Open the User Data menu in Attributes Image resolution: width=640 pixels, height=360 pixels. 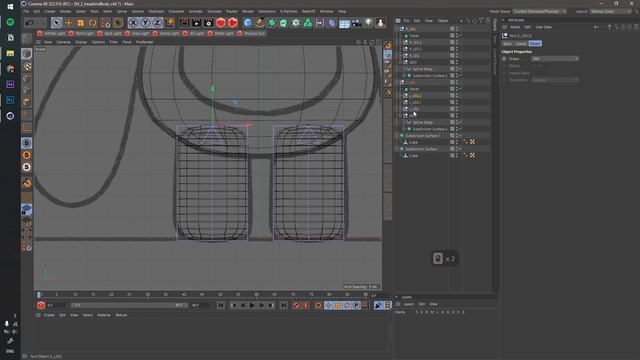(543, 27)
